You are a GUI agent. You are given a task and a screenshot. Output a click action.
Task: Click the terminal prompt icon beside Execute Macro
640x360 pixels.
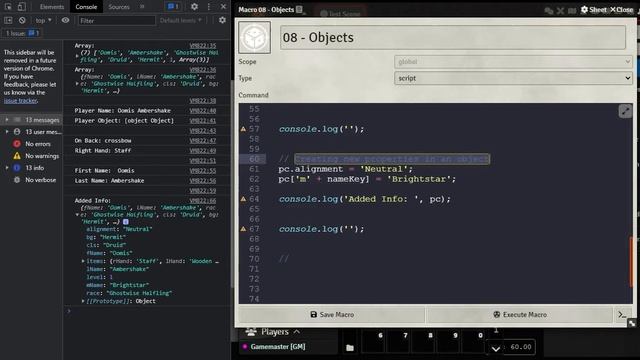click(622, 315)
